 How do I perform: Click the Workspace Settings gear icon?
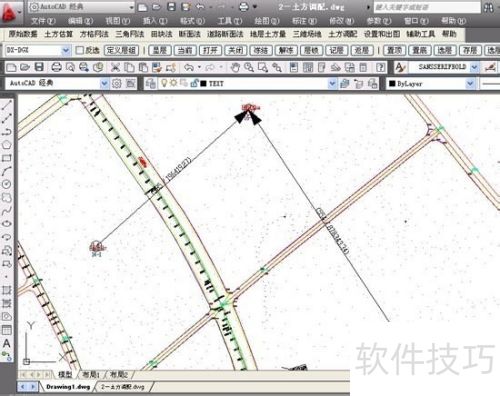[x=116, y=83]
